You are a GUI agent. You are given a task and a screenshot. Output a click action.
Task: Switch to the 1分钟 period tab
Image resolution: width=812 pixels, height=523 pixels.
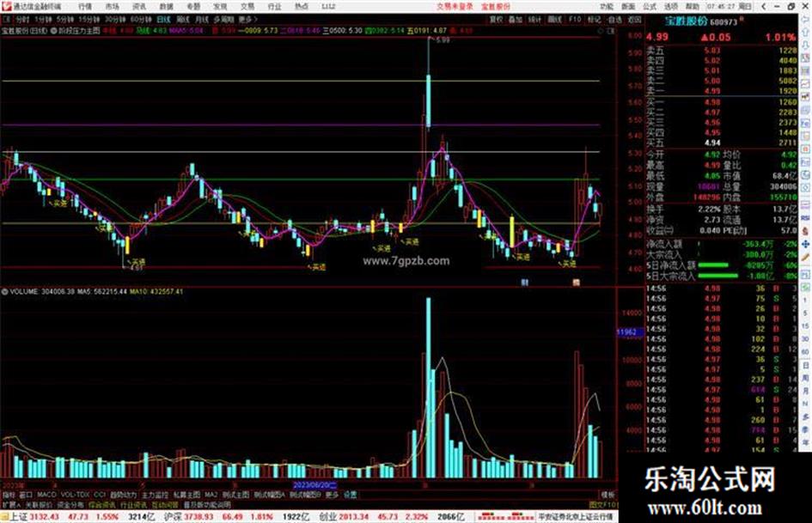43,19
